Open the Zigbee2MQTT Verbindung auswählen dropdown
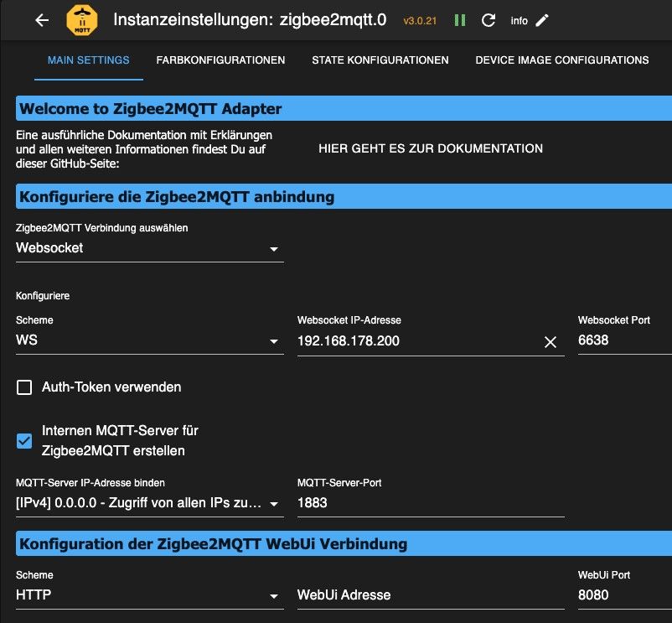672x623 pixels. click(x=150, y=248)
